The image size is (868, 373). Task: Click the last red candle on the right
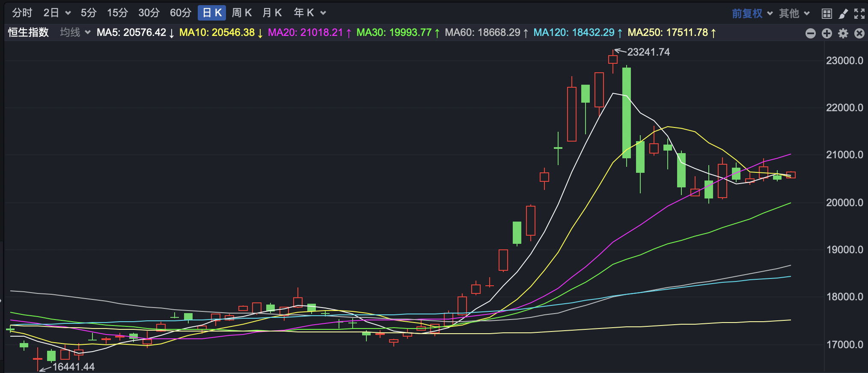pyautogui.click(x=791, y=175)
